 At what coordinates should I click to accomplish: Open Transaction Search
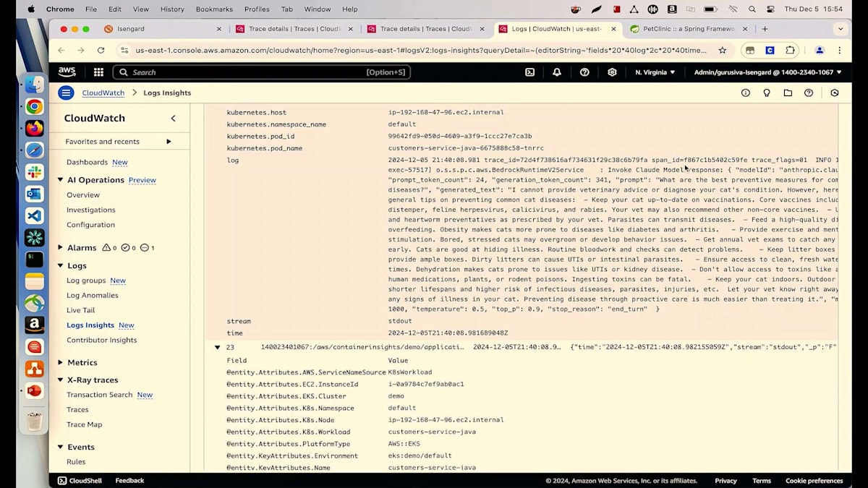[x=100, y=395]
